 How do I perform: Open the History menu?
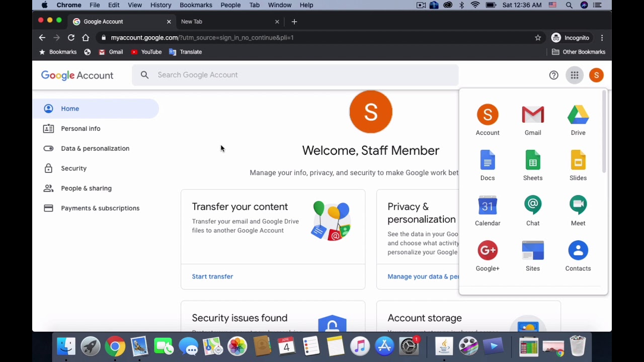[x=160, y=5]
